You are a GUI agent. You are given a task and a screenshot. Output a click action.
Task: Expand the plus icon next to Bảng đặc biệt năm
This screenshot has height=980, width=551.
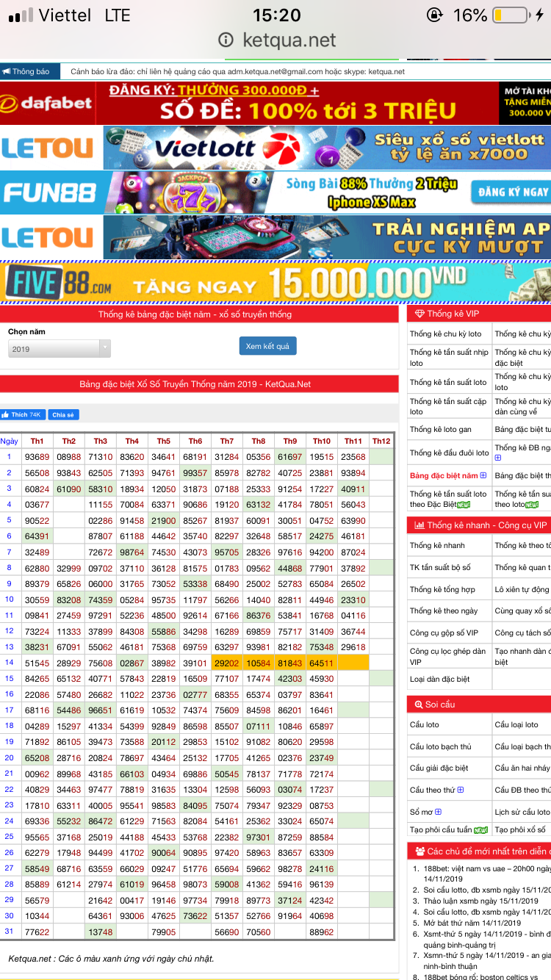point(483,476)
